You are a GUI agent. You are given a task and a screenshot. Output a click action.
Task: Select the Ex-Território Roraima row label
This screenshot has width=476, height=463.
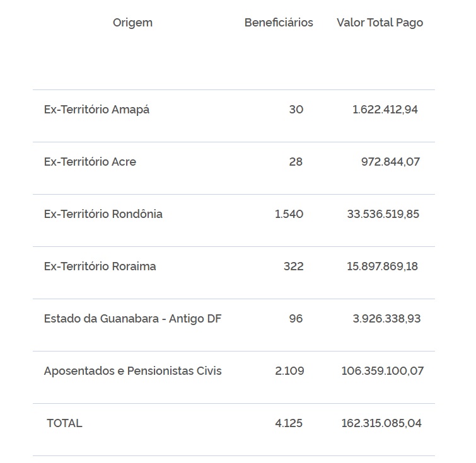tap(100, 266)
